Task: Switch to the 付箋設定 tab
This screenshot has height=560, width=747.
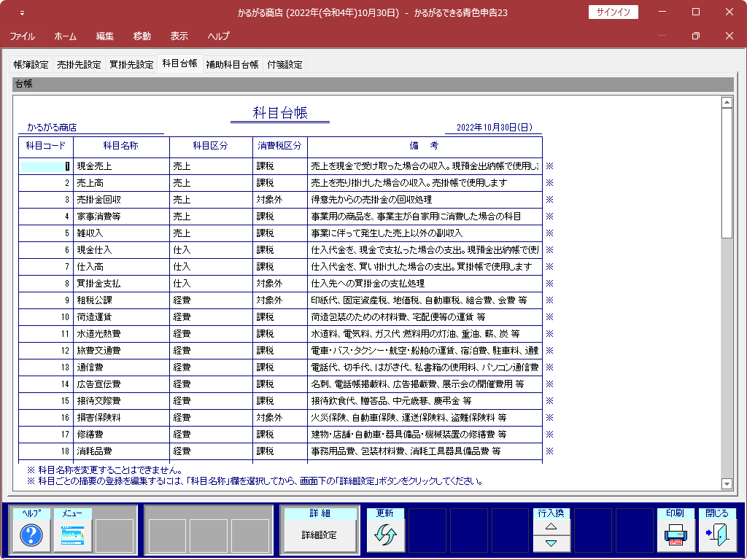Action: [285, 65]
